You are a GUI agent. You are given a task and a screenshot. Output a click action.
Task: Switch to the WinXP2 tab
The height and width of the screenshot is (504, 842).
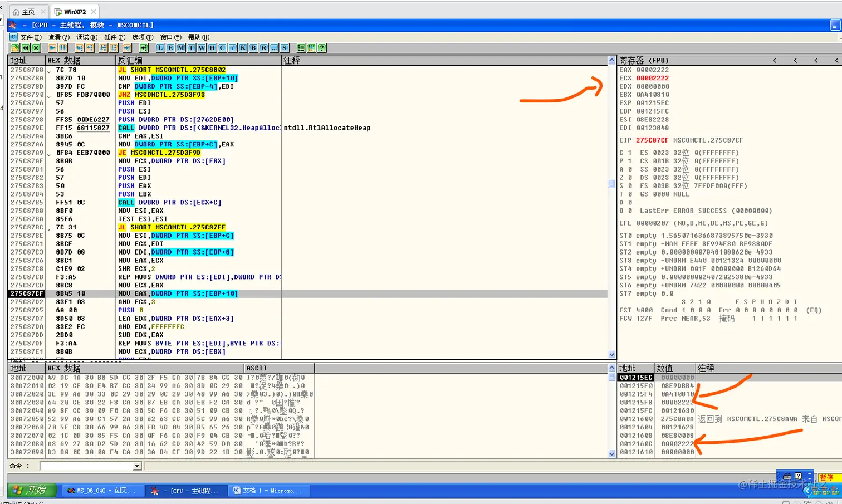click(75, 12)
